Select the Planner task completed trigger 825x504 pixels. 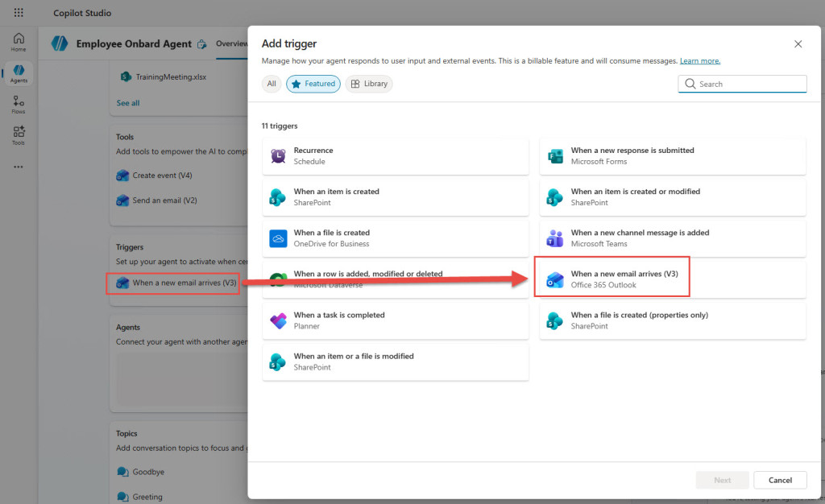[x=396, y=320]
